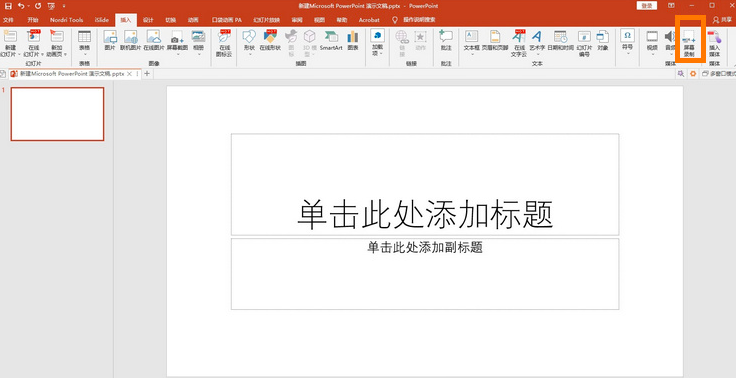
Task: Switch to the iSlide tab
Action: coord(102,20)
